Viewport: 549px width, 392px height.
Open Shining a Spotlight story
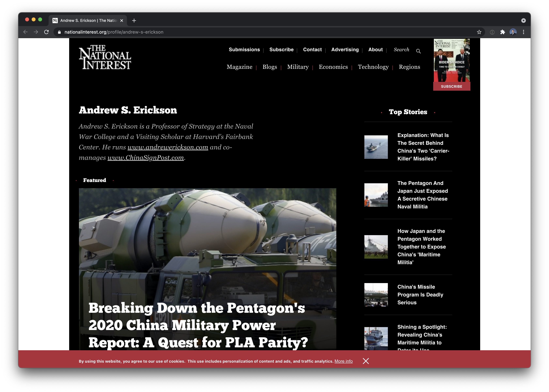tap(422, 337)
